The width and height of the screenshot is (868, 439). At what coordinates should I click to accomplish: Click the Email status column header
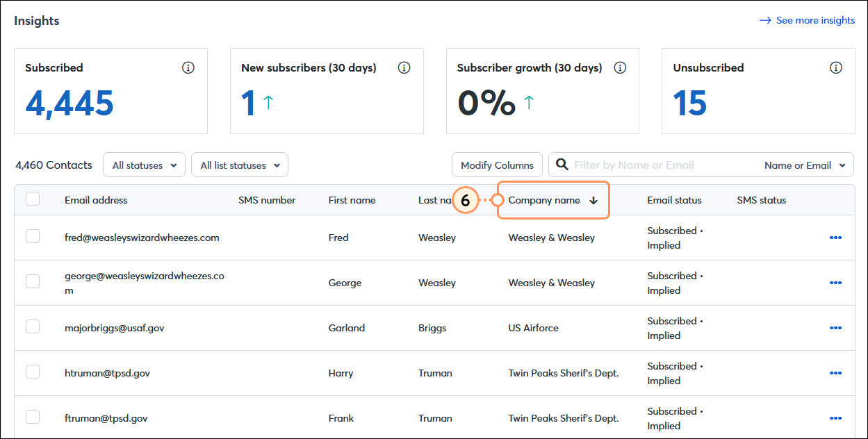pyautogui.click(x=674, y=200)
